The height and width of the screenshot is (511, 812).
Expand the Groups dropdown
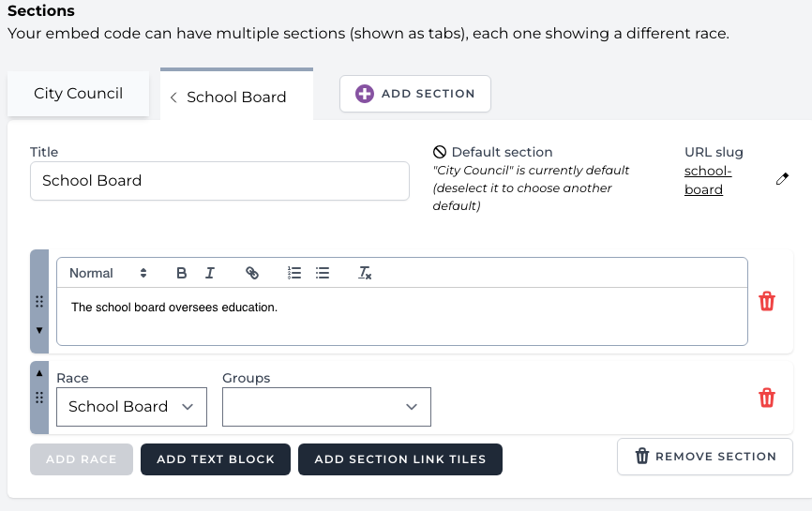coord(326,407)
